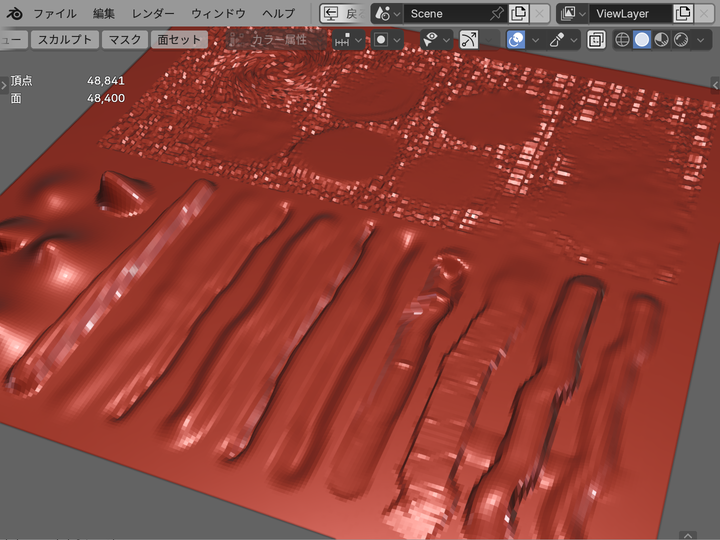Open the ヘルプ (Help) menu
Image resolution: width=720 pixels, height=540 pixels.
[x=278, y=14]
